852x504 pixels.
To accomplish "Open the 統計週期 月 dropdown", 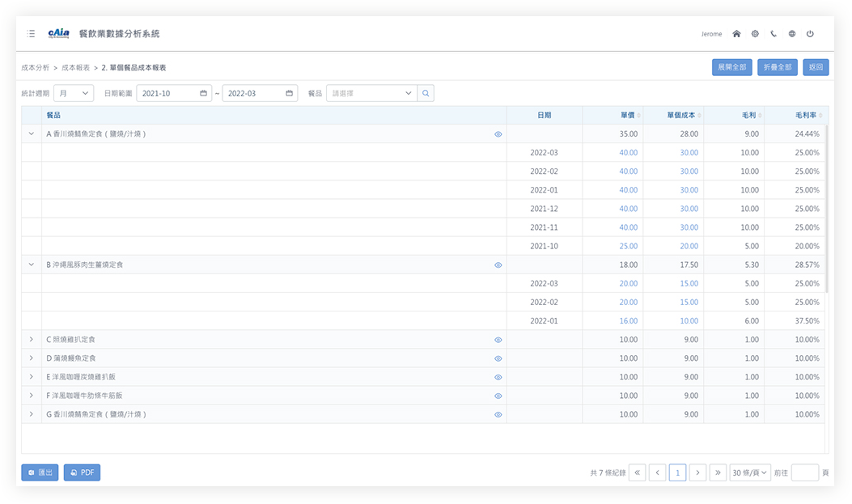I will coord(74,93).
